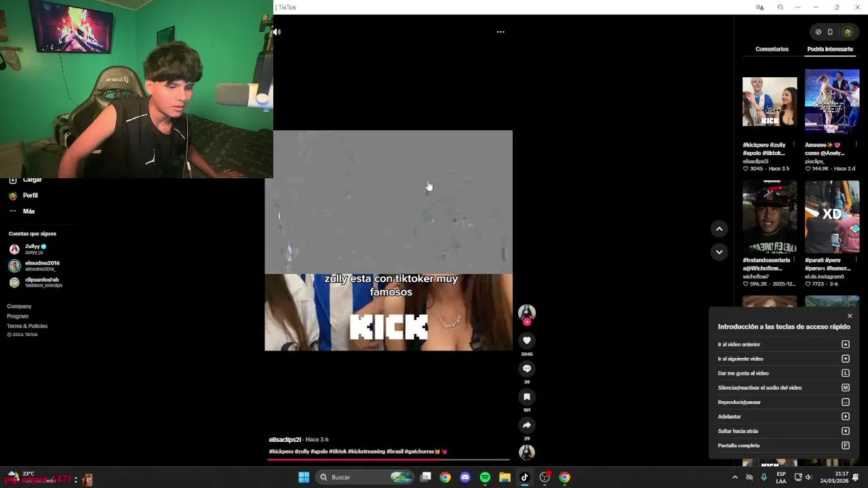868x488 pixels.
Task: Go to the next video with down arrow
Action: [x=719, y=252]
